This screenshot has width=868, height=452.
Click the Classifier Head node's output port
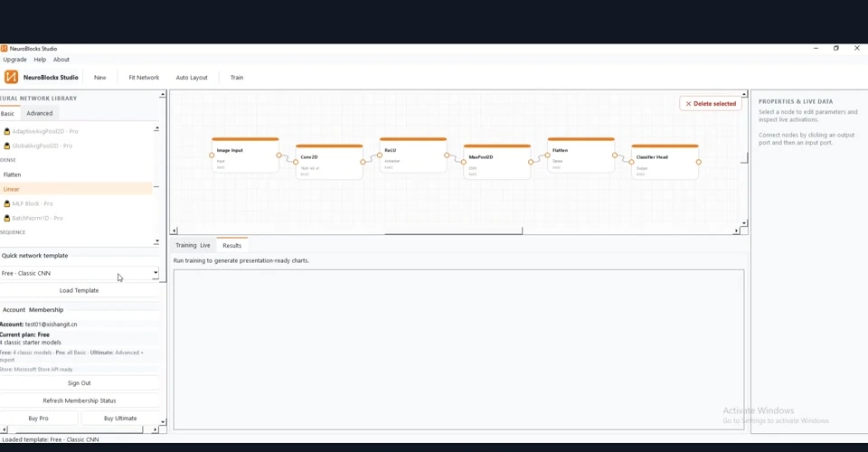click(699, 162)
